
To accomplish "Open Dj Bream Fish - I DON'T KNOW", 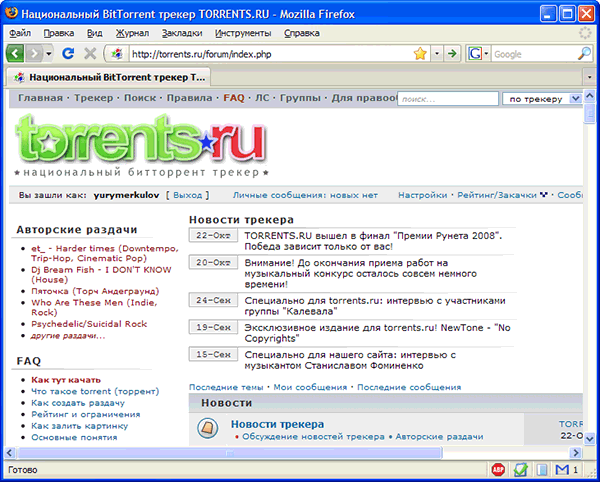I will 101,275.
